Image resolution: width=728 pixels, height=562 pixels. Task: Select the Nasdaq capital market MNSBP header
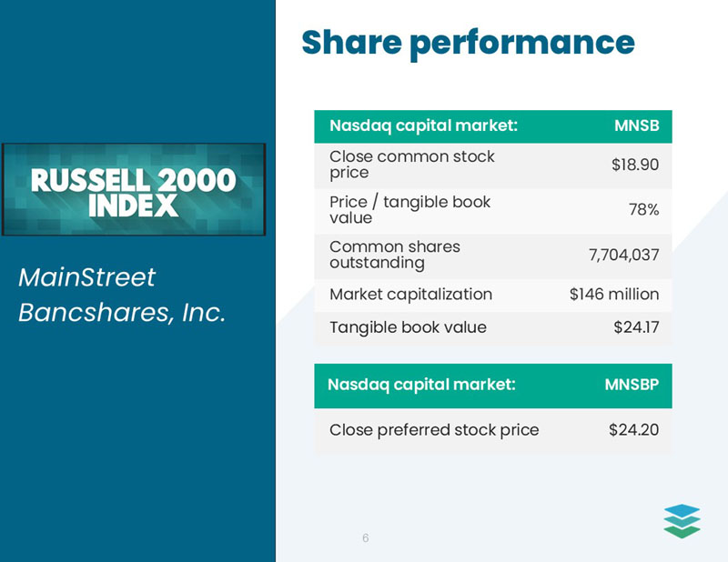point(421,385)
